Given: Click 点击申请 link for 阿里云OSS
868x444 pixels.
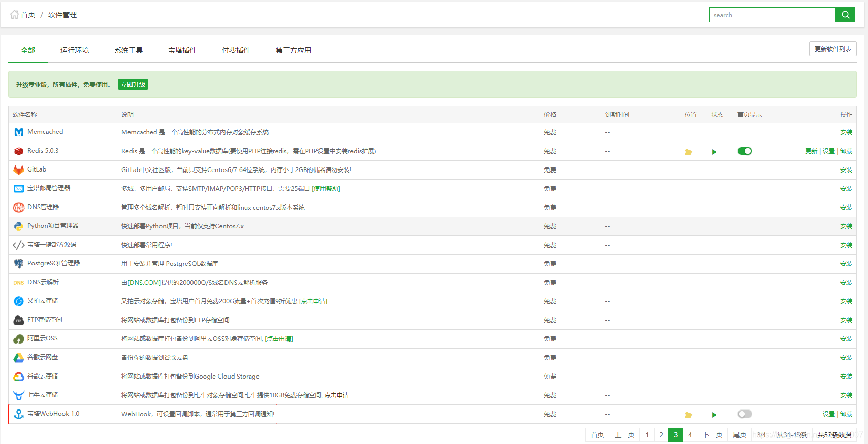Looking at the screenshot, I should (x=279, y=339).
